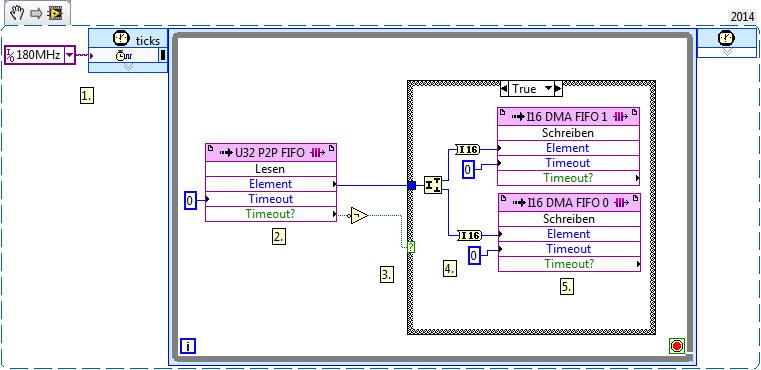Click Timeout input of U32 P2P FIFO
The height and width of the screenshot is (370, 761).
point(271,199)
